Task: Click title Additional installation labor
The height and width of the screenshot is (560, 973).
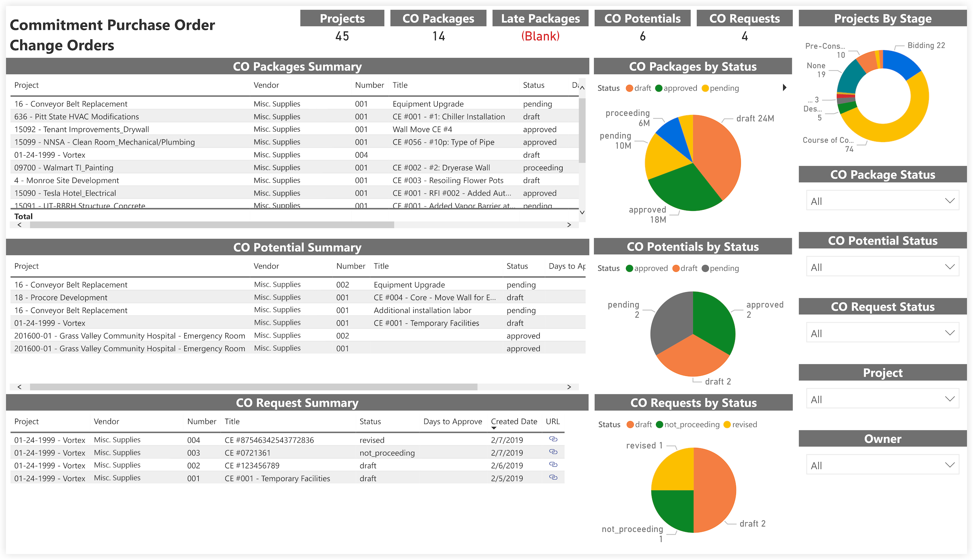Action: (422, 310)
